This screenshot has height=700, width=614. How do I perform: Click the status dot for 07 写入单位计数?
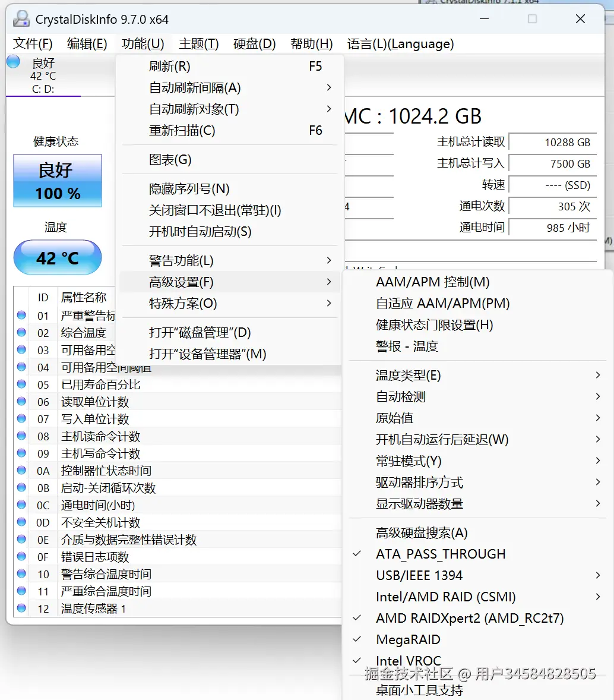pos(21,418)
